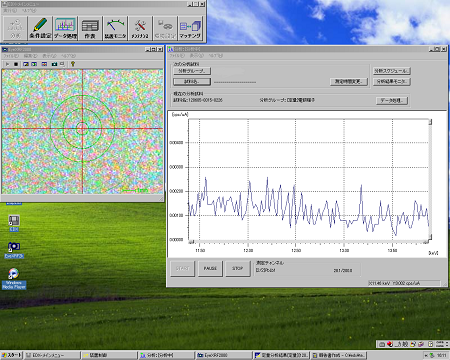The image size is (450, 360).
Task: Select 作表 table icon in main menu
Action: click(x=90, y=28)
